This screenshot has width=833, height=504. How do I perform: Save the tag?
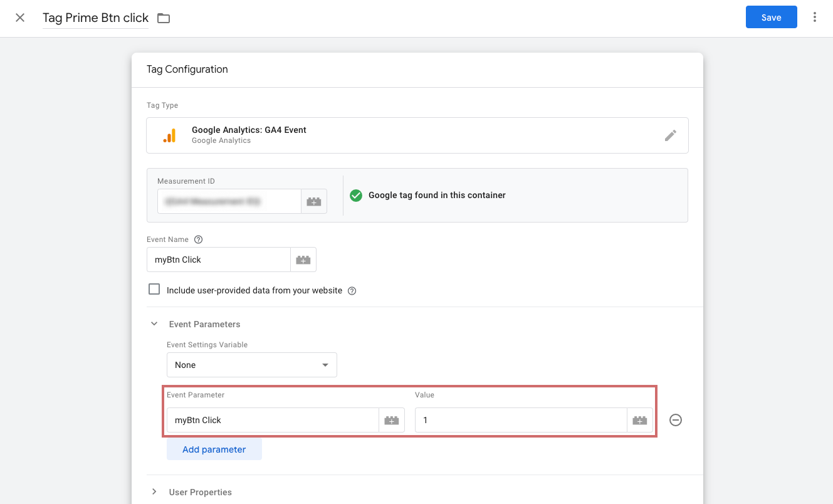(771, 17)
